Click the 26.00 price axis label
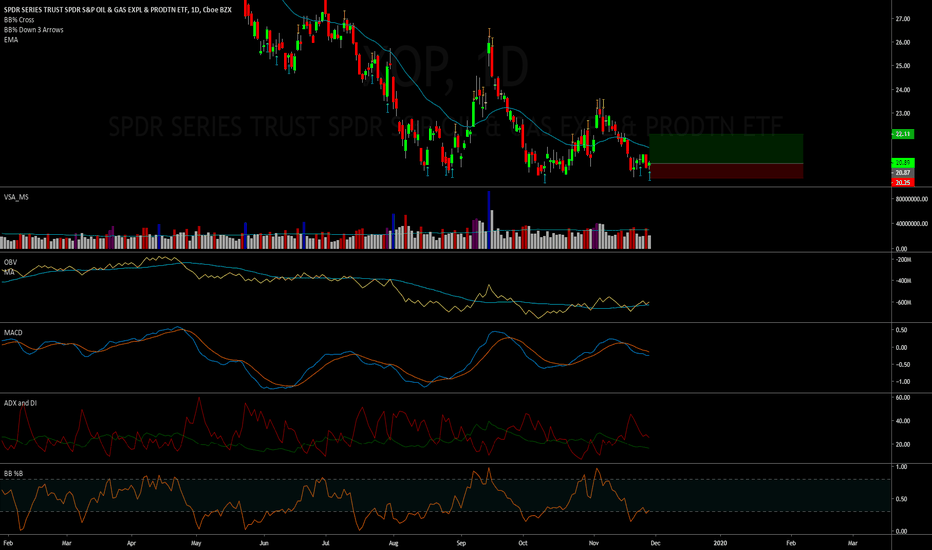932x550 pixels. (x=903, y=43)
